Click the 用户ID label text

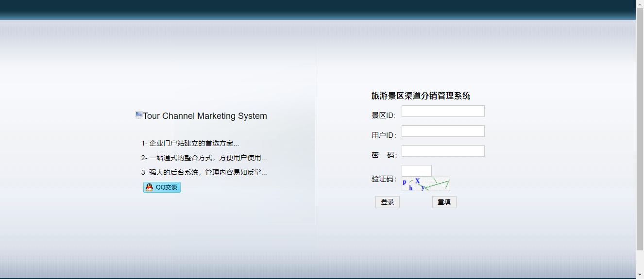pos(384,135)
